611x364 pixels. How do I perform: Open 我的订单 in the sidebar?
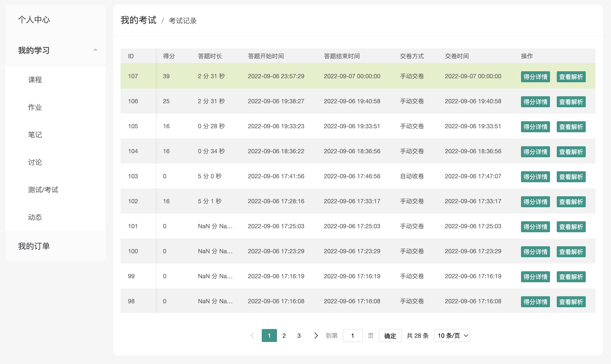34,246
